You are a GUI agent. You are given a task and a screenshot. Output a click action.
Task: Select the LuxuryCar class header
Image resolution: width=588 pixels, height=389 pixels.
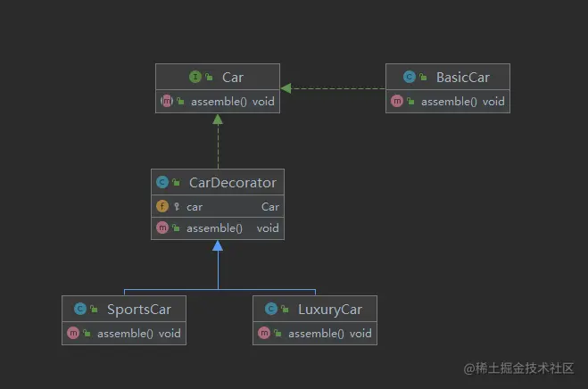coord(315,309)
